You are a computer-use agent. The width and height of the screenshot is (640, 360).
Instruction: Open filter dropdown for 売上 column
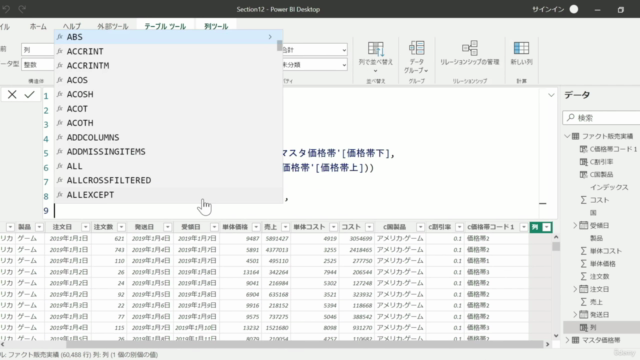point(285,227)
